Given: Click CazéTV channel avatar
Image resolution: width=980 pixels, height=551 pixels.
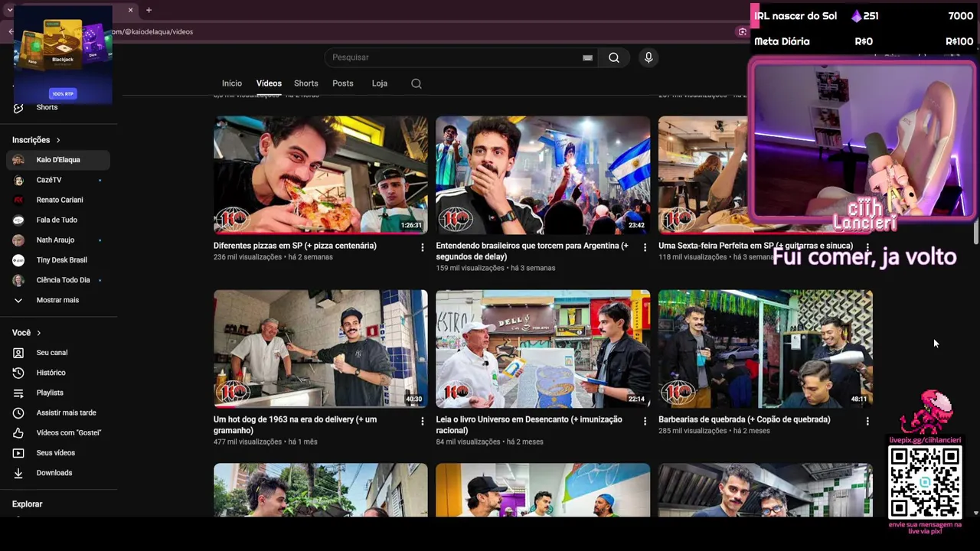Looking at the screenshot, I should [x=18, y=180].
